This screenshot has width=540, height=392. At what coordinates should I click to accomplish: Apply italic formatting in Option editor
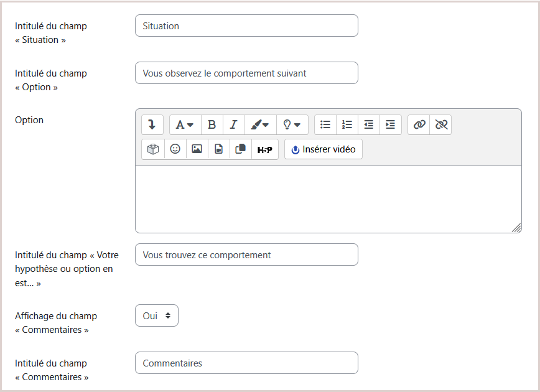(x=234, y=124)
